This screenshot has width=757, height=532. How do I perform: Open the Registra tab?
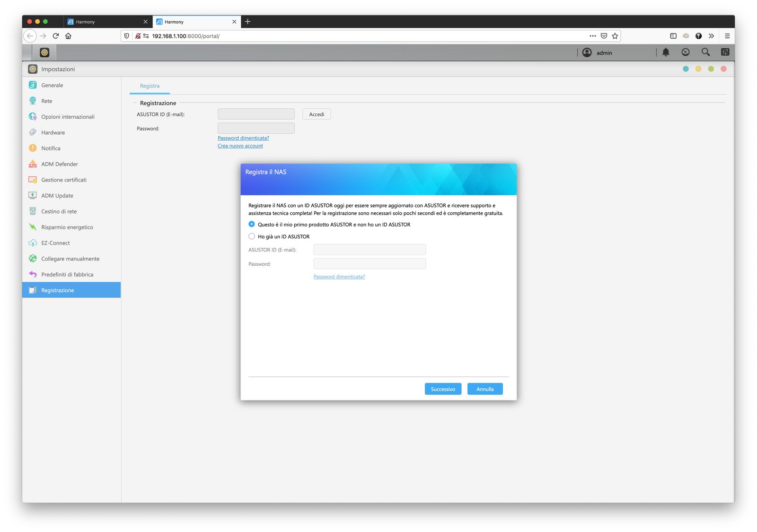pos(150,86)
